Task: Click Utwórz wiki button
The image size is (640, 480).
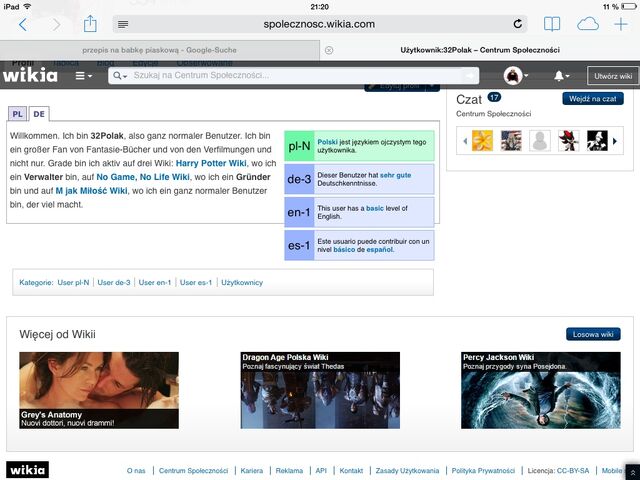Action: [x=613, y=76]
